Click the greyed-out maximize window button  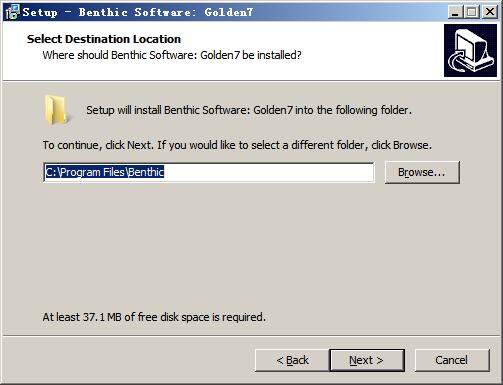click(x=472, y=12)
